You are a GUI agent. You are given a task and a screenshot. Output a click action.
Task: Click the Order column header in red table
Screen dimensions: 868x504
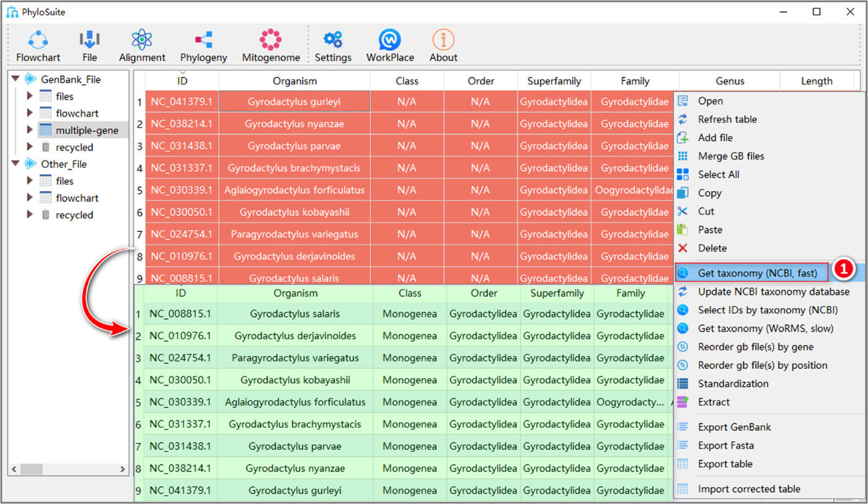[x=480, y=81]
